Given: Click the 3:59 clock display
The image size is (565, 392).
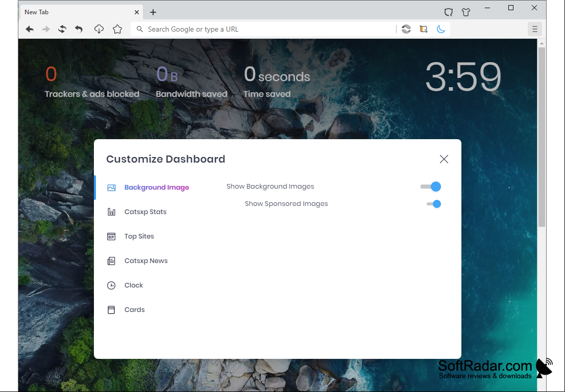Looking at the screenshot, I should [463, 76].
